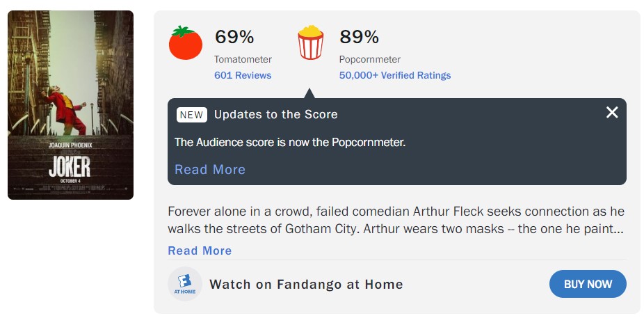
Task: Dismiss the Updates to the Score popup
Action: point(612,112)
